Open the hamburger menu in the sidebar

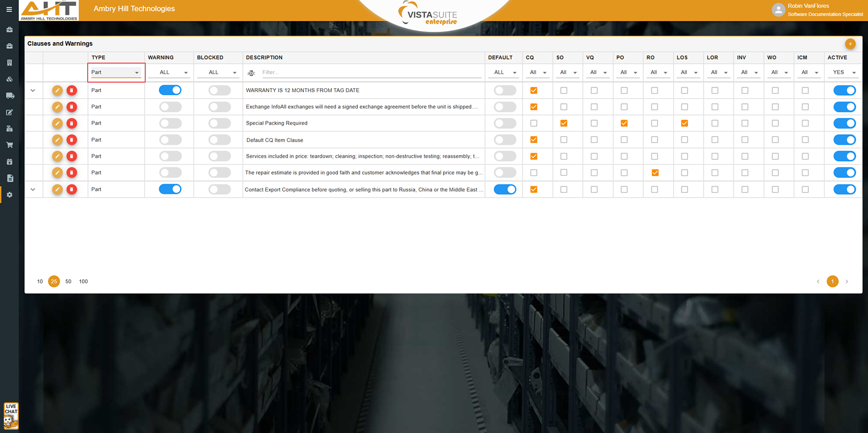9,9
